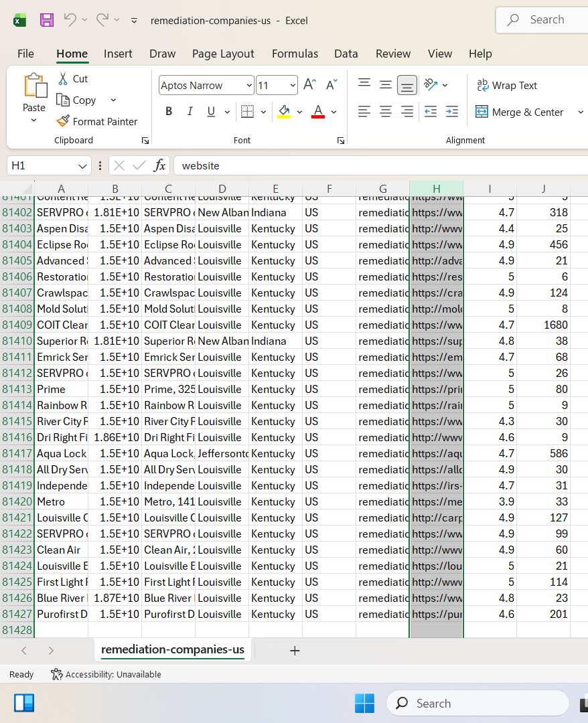The width and height of the screenshot is (588, 723).
Task: Select row header 81409
Action: (x=17, y=325)
